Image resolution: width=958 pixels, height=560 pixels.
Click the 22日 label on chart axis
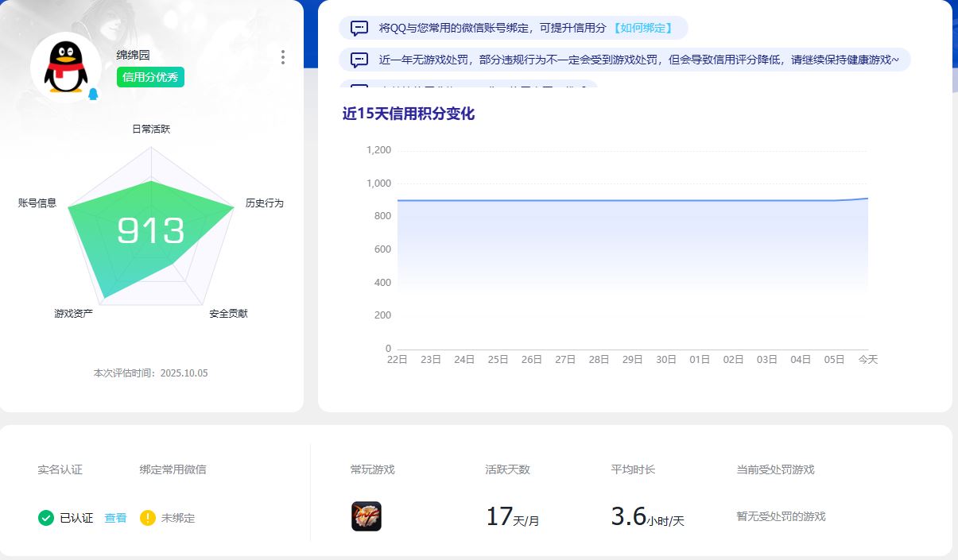pyautogui.click(x=397, y=360)
